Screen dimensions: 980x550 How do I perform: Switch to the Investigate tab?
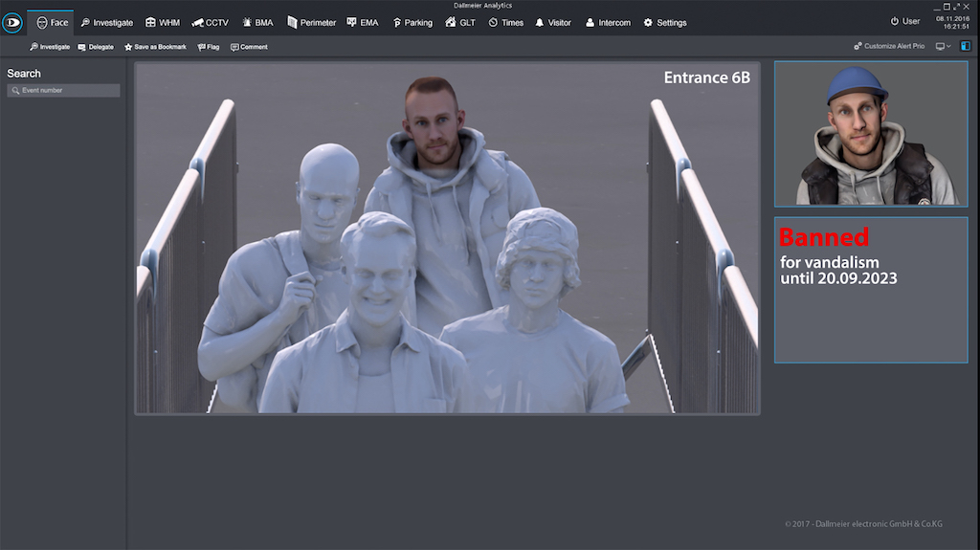click(106, 22)
